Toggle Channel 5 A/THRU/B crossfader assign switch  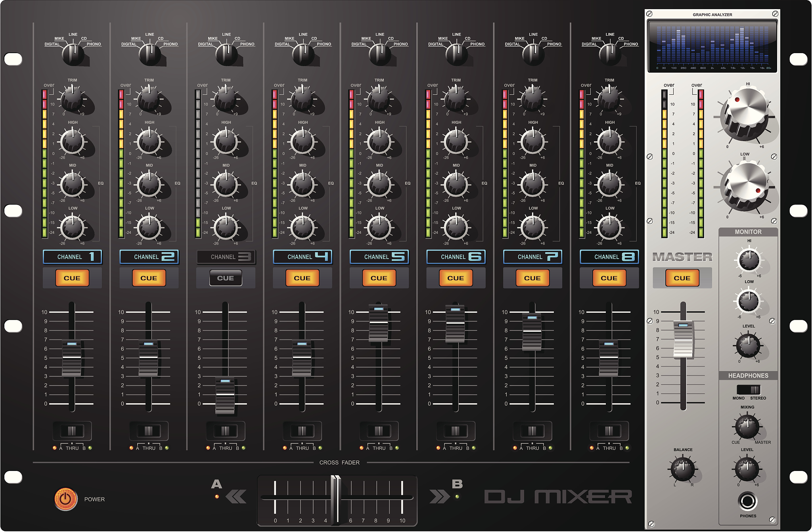(379, 431)
